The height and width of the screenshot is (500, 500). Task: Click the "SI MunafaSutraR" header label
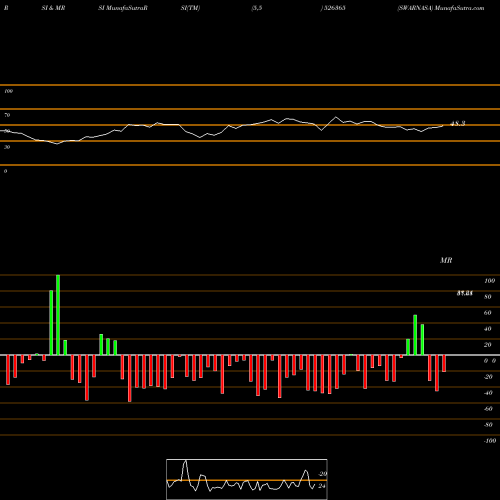click(x=123, y=8)
